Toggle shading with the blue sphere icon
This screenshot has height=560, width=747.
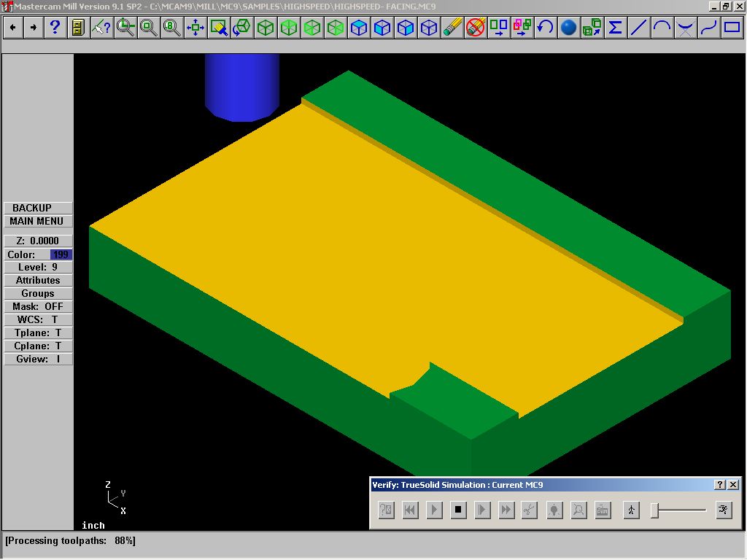click(569, 27)
